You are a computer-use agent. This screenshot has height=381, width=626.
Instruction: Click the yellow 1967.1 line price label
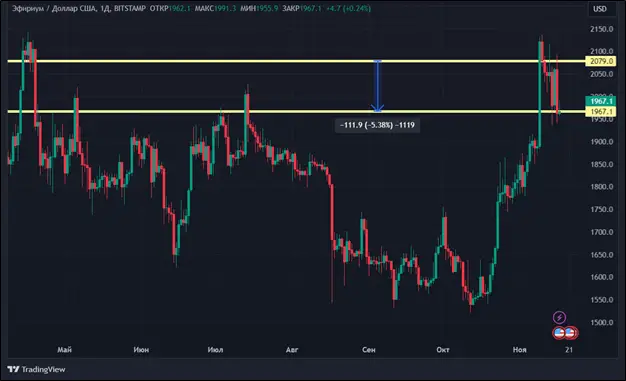(x=601, y=111)
